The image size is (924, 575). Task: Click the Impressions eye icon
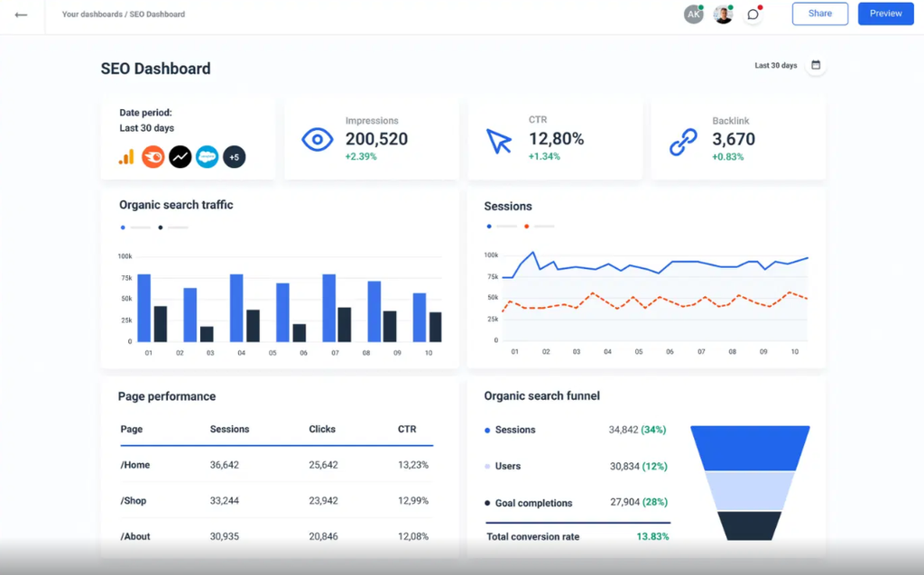(x=317, y=140)
